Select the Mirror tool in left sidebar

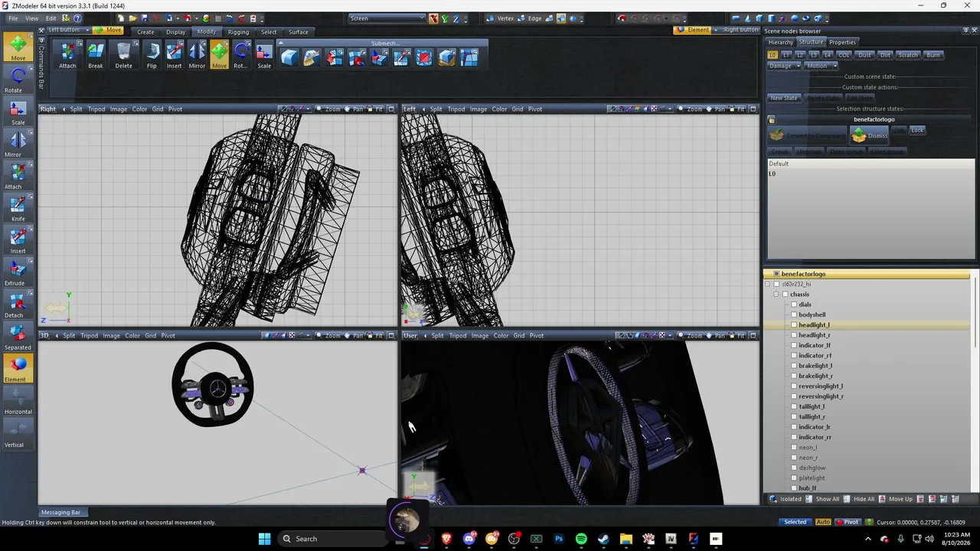pos(18,144)
